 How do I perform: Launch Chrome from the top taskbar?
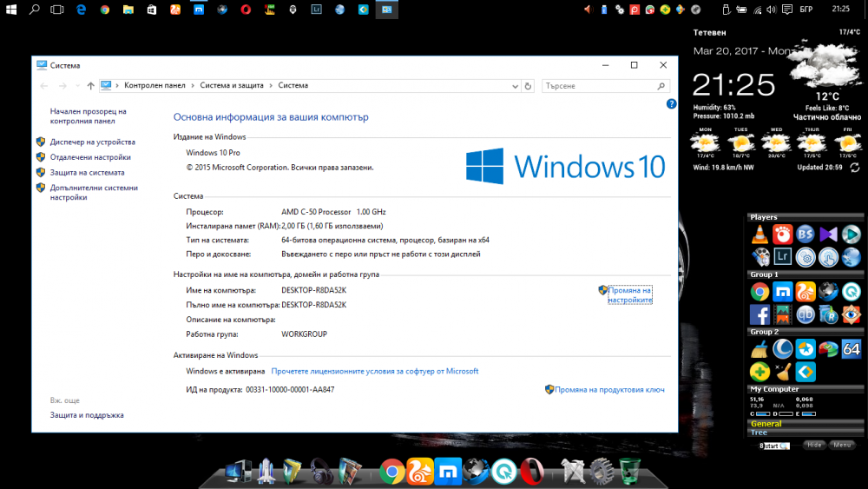(105, 10)
